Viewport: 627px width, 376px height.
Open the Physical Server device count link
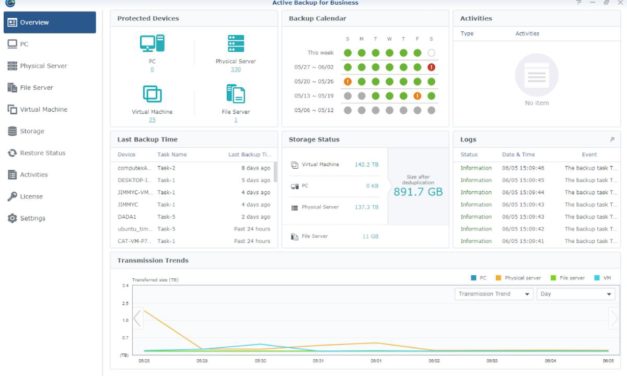click(236, 70)
